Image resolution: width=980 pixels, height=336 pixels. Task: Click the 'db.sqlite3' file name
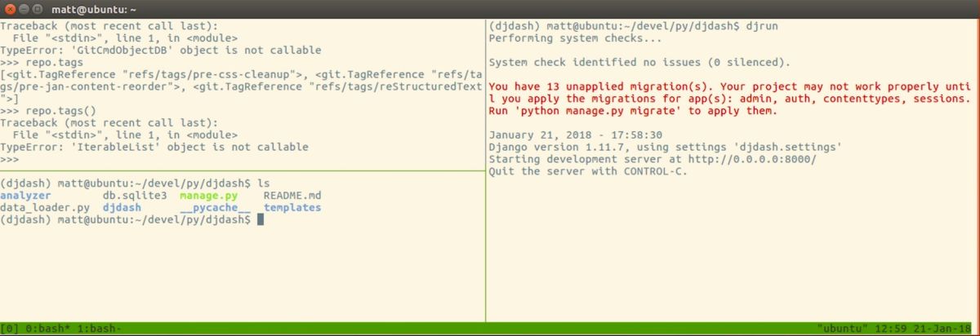[x=135, y=197]
